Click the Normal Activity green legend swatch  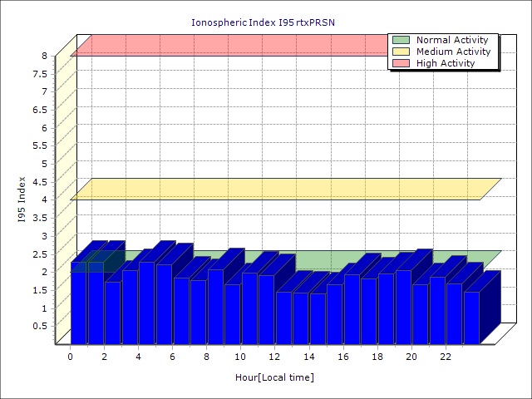pos(401,40)
